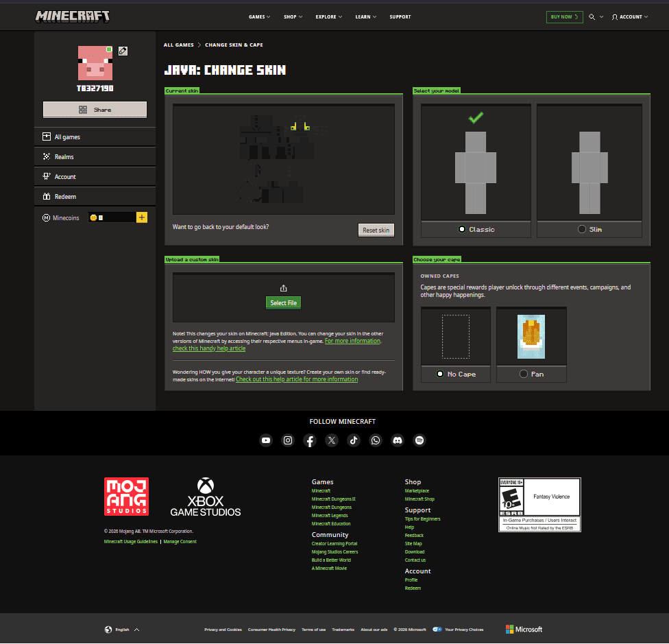Open the search magnifier icon
Screen dimensions: 669x644
point(592,17)
